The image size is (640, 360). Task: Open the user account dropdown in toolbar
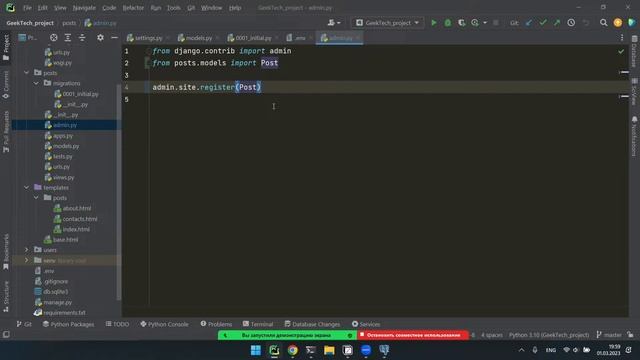334,23
